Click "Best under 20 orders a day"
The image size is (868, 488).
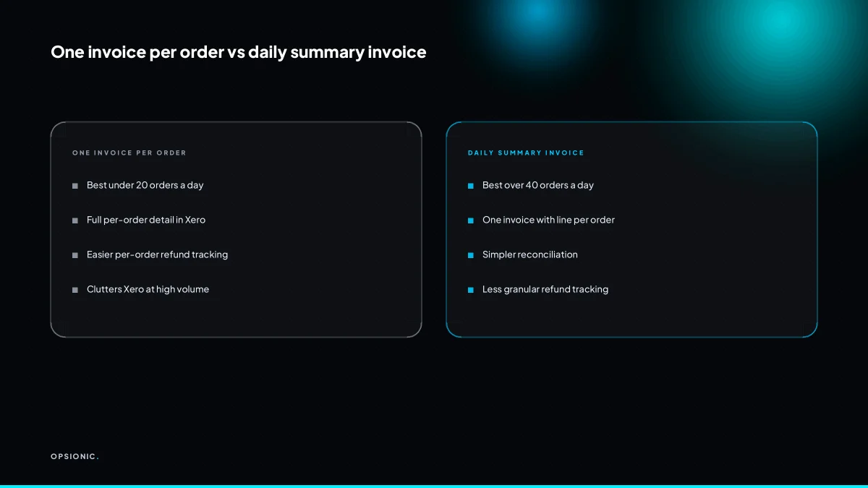click(x=145, y=185)
